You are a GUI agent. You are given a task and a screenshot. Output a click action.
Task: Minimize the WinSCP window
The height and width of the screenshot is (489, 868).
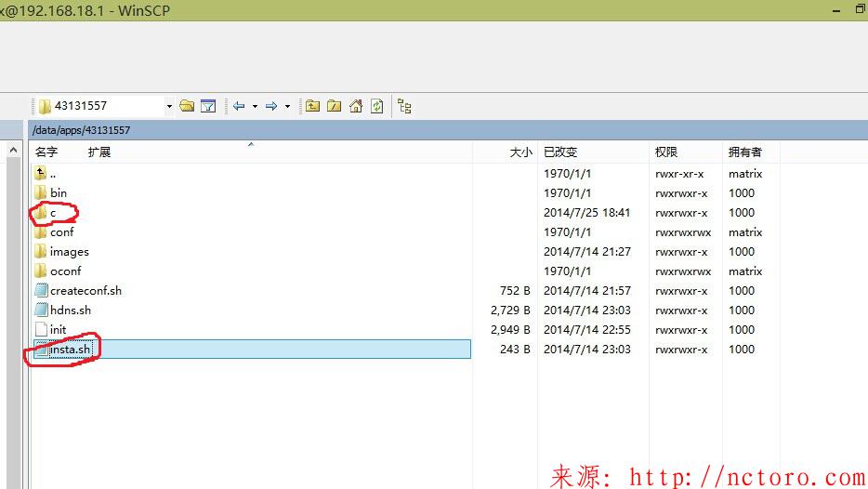click(836, 10)
